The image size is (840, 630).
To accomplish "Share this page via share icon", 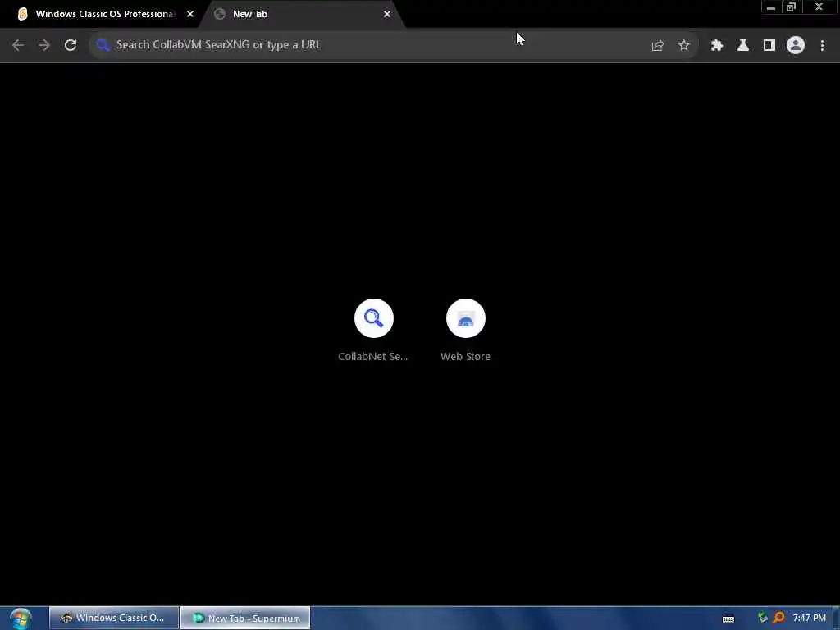I will (x=657, y=46).
